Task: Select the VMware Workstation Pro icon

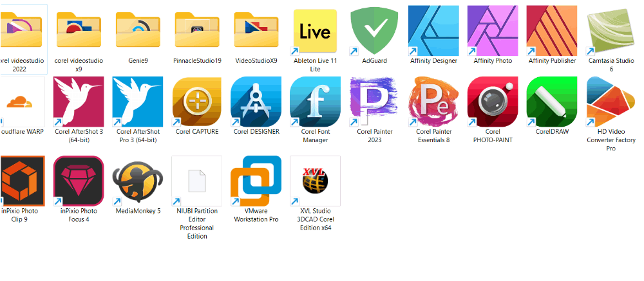Action: 256,181
